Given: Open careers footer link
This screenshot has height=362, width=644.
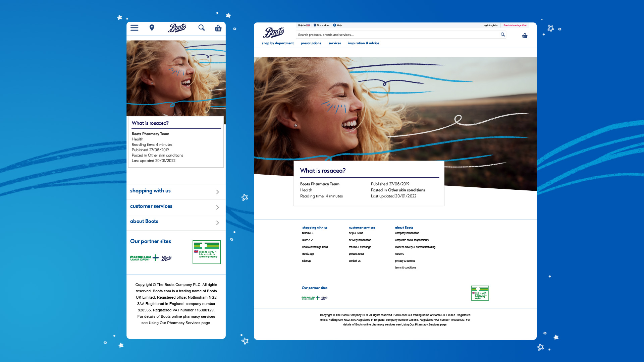Looking at the screenshot, I should (x=399, y=254).
